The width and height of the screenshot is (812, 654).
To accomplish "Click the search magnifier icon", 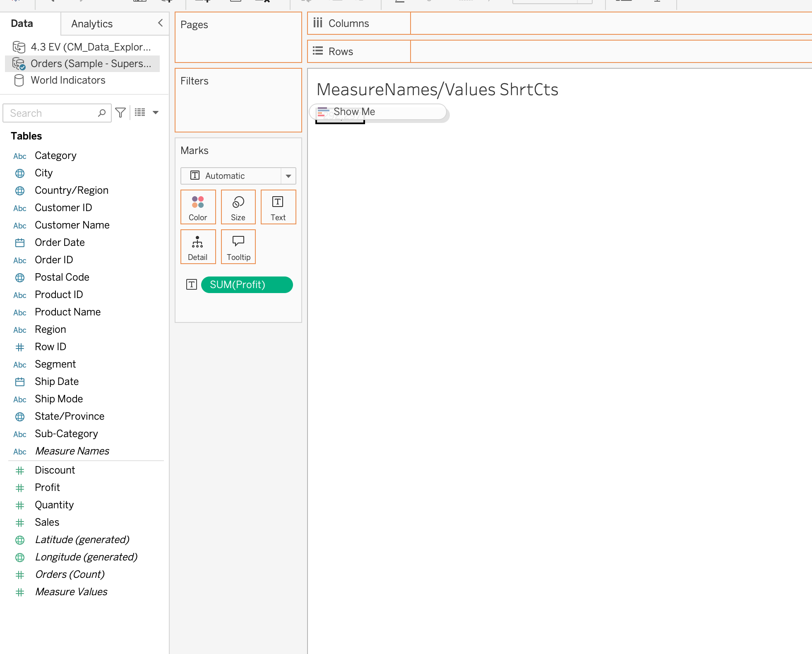I will pyautogui.click(x=102, y=113).
